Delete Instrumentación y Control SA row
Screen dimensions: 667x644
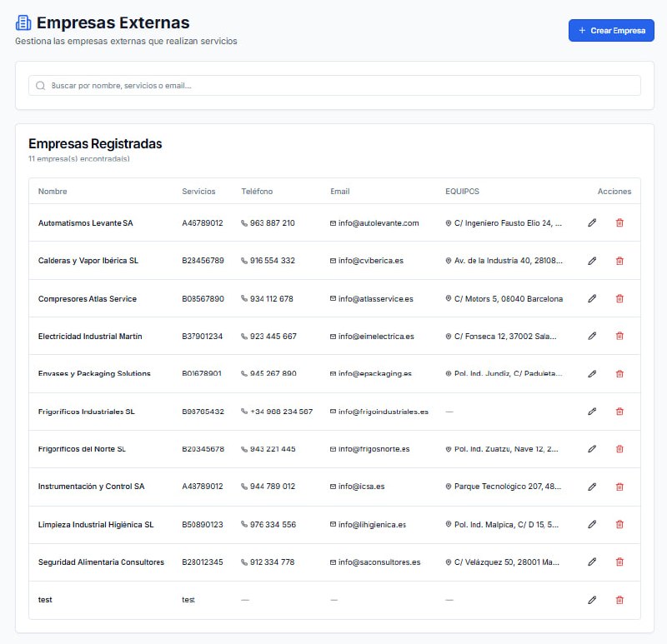(619, 487)
